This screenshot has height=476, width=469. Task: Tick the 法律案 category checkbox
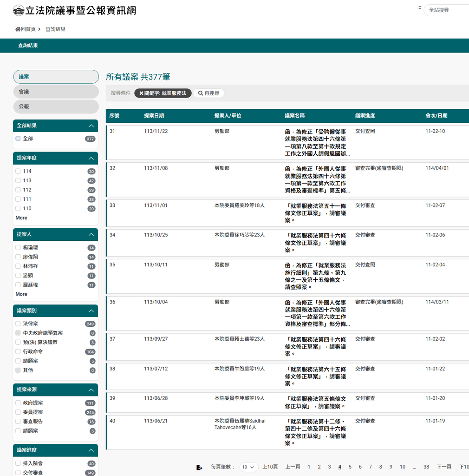point(18,324)
